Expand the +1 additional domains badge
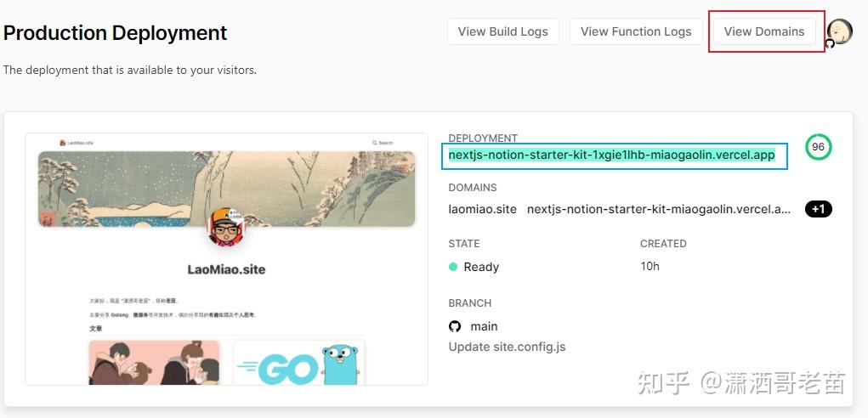Viewport: 868px width, 418px height. (818, 209)
